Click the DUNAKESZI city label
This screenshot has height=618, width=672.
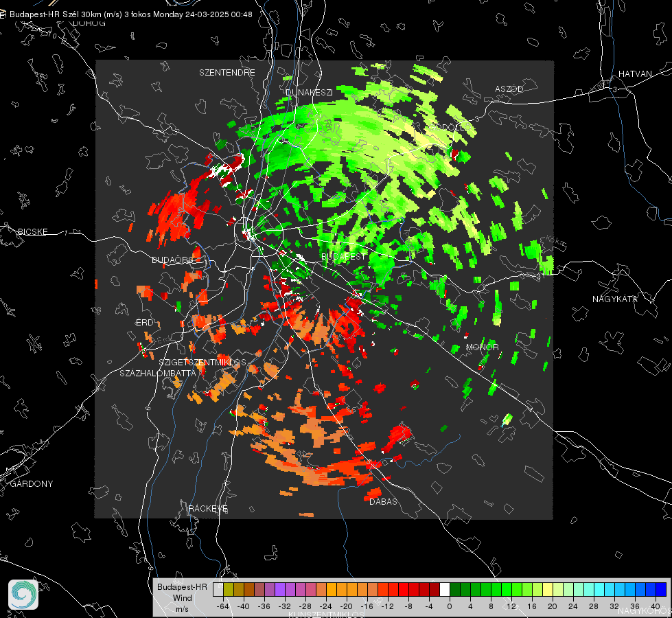(x=309, y=92)
